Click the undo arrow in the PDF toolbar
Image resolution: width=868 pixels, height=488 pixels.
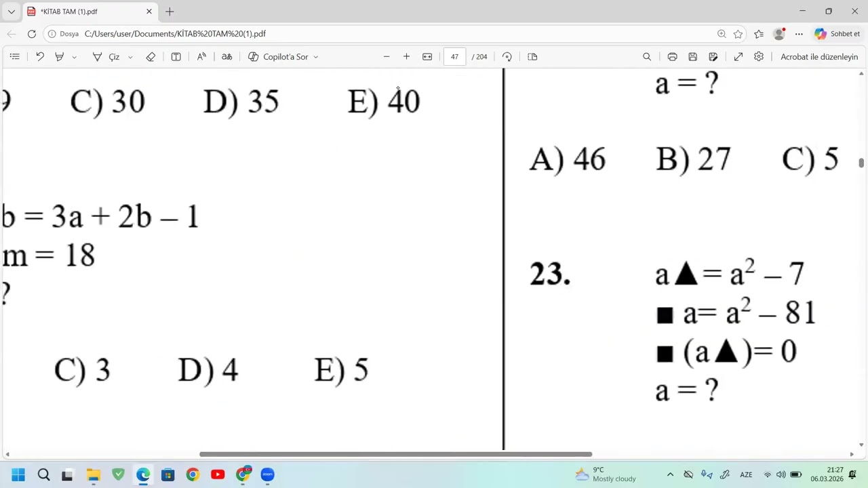click(40, 57)
